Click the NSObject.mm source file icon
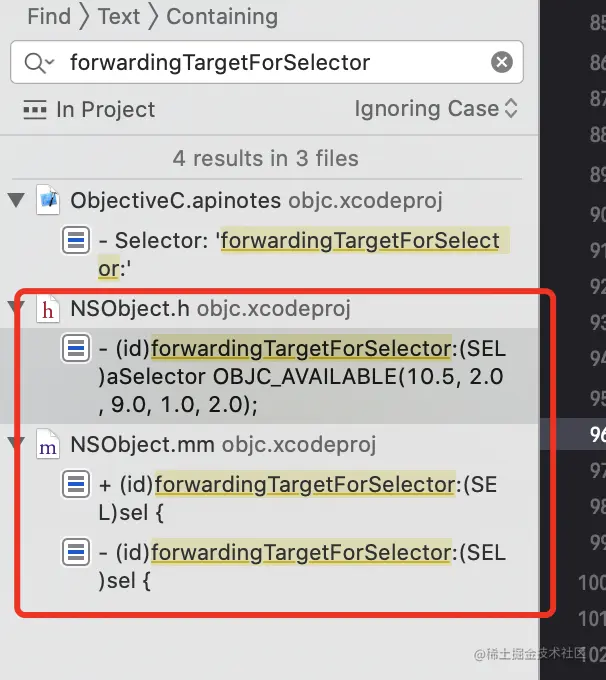Viewport: 606px width, 680px height. 48,444
